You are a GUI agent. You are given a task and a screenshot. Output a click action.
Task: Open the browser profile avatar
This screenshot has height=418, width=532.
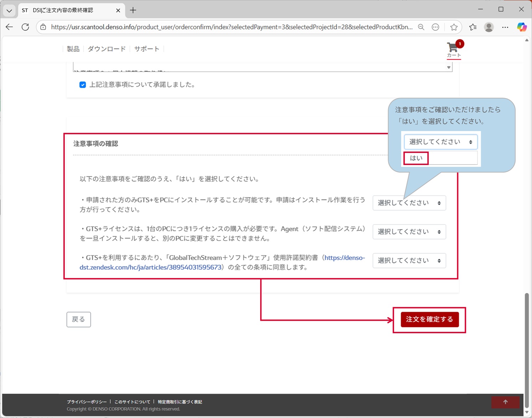point(489,27)
